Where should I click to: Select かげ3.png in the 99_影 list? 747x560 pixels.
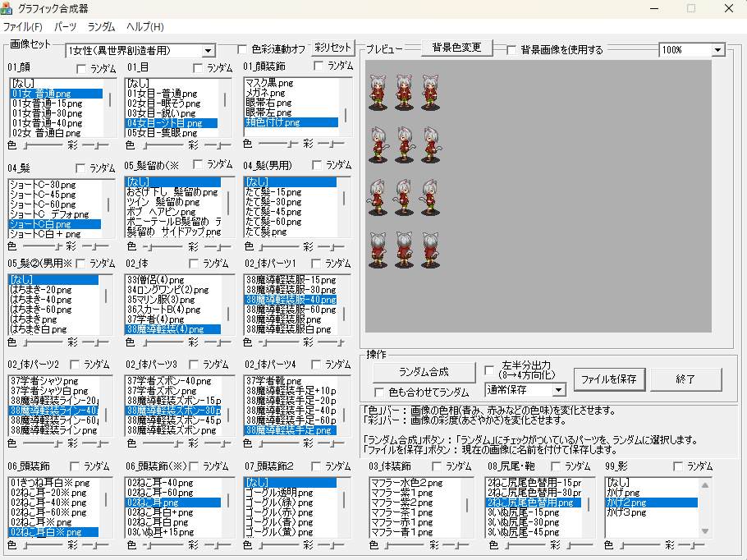pos(627,512)
